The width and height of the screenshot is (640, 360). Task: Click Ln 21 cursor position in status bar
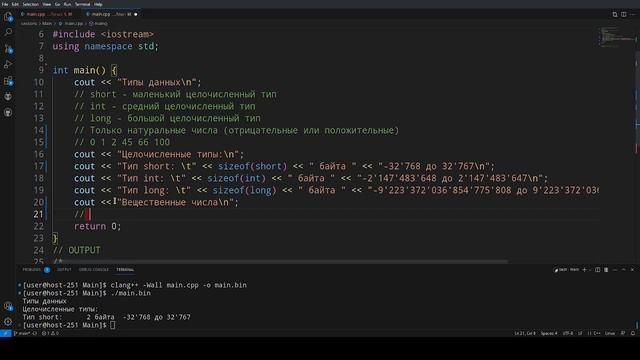[x=524, y=333]
